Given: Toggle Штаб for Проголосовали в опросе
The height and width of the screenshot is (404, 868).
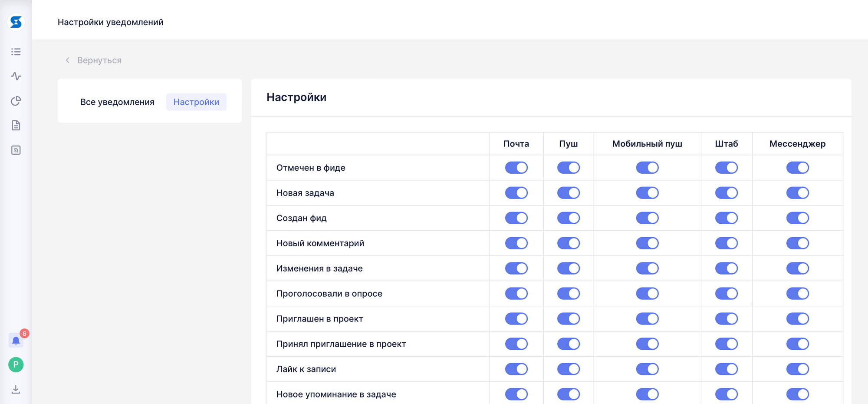Looking at the screenshot, I should [727, 294].
